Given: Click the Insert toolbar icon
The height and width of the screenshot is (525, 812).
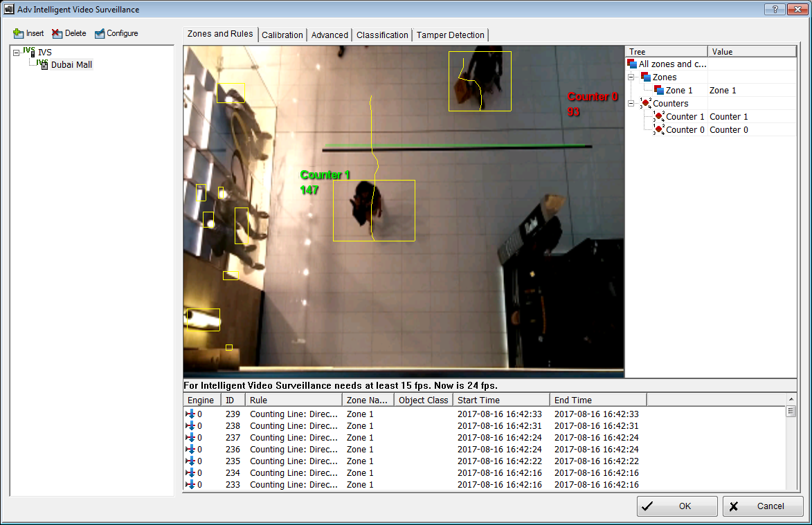Looking at the screenshot, I should point(19,33).
